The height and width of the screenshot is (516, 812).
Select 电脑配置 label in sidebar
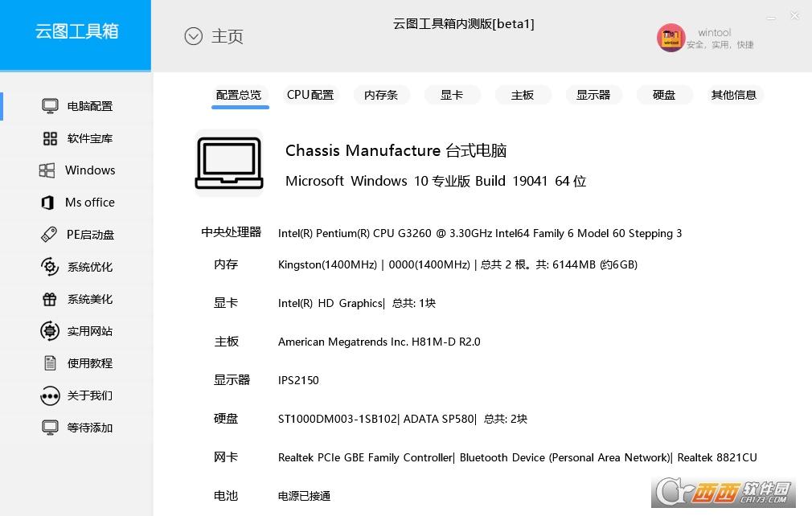pos(90,106)
